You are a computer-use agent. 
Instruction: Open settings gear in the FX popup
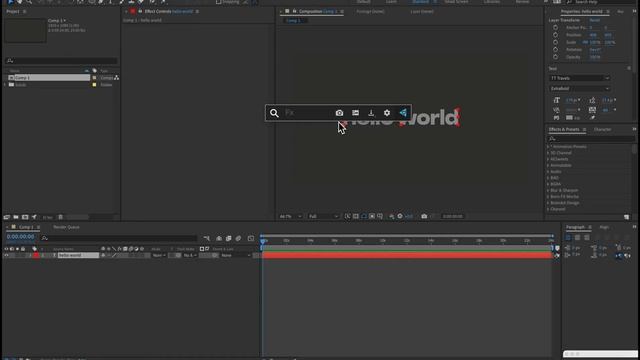[x=387, y=113]
